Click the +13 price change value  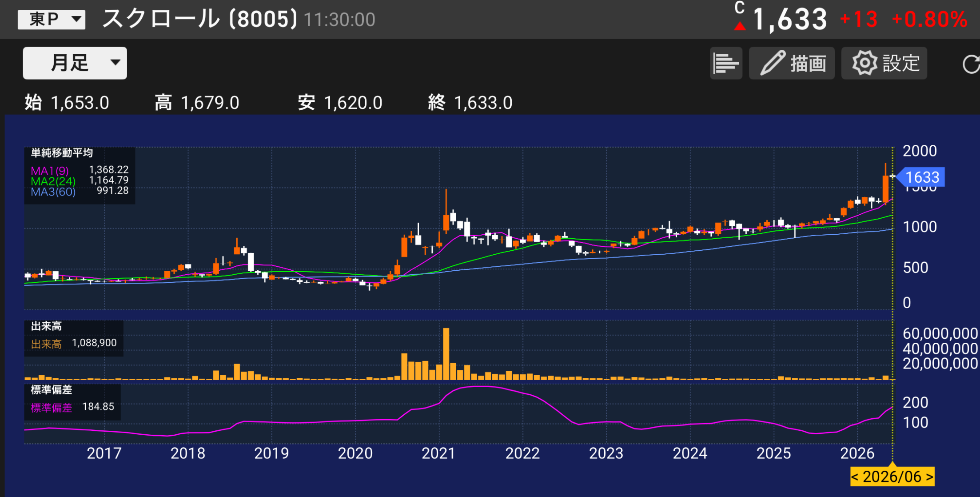coord(859,20)
